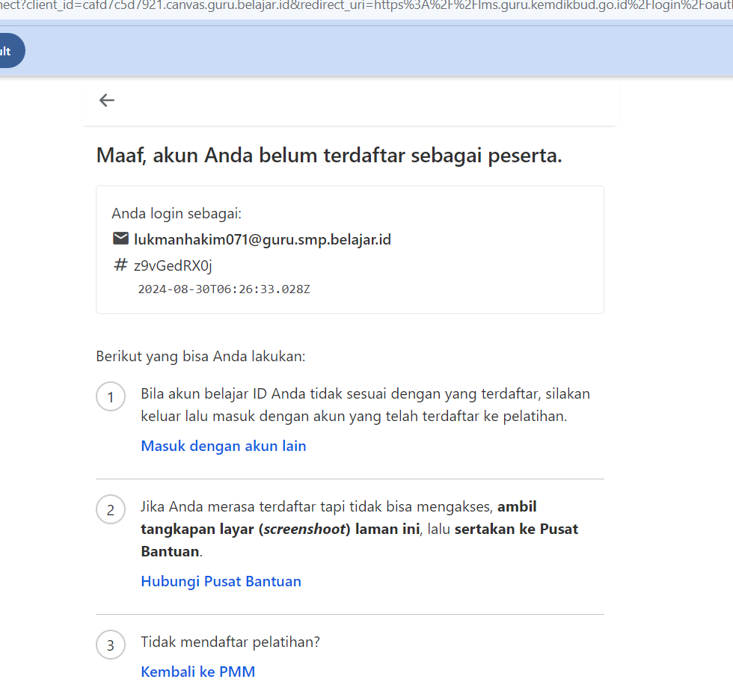
Task: Follow the 'Kembali ke PMM' link
Action: coord(198,672)
